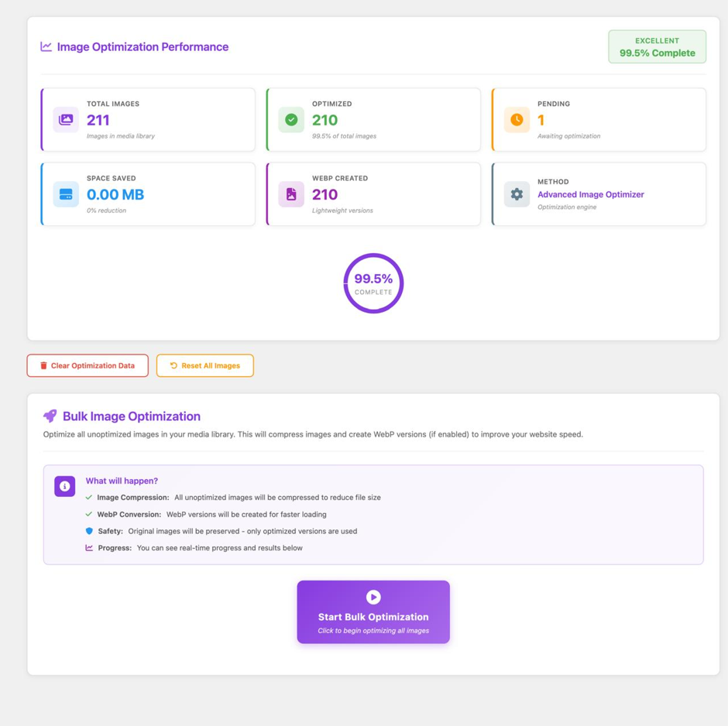This screenshot has height=726, width=728.
Task: Click the green Optimized checkmark icon
Action: (291, 120)
